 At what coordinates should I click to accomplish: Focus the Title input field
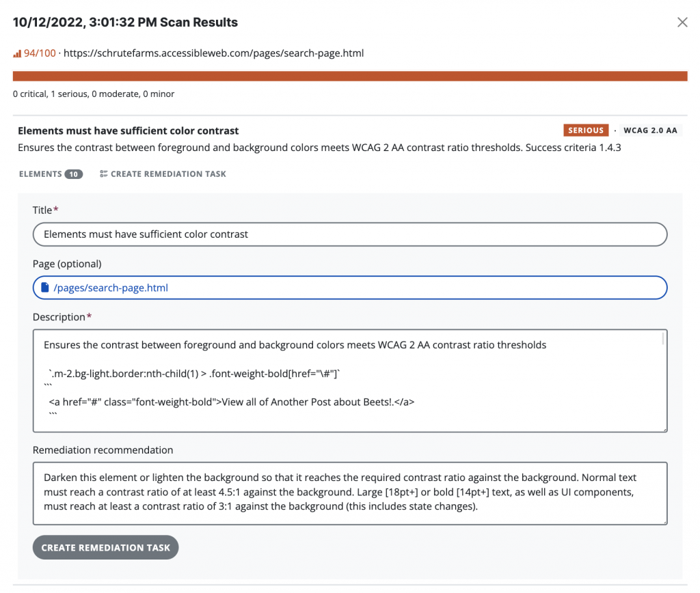(x=350, y=234)
